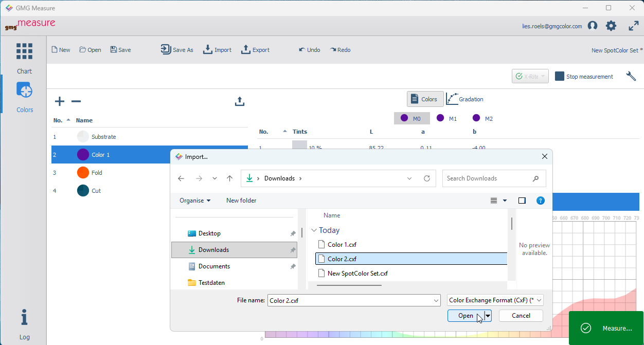Select Documents in navigation pane
This screenshot has width=644, height=345.
235,266
